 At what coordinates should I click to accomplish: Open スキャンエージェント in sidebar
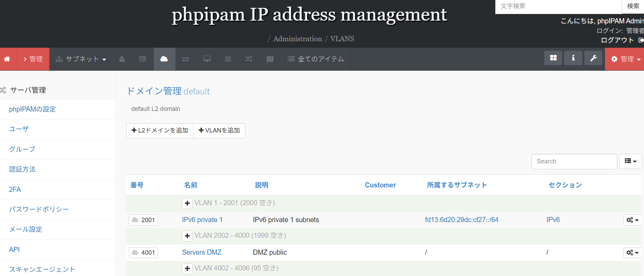tap(42, 269)
